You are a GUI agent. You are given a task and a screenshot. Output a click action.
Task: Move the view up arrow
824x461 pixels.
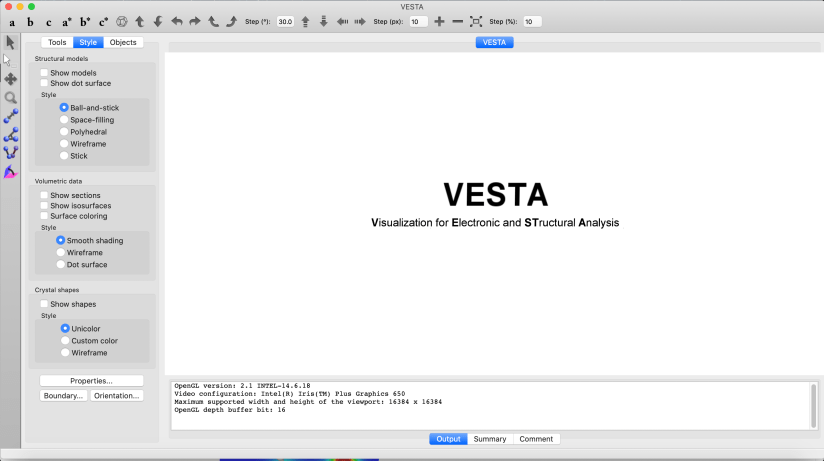[x=305, y=22]
